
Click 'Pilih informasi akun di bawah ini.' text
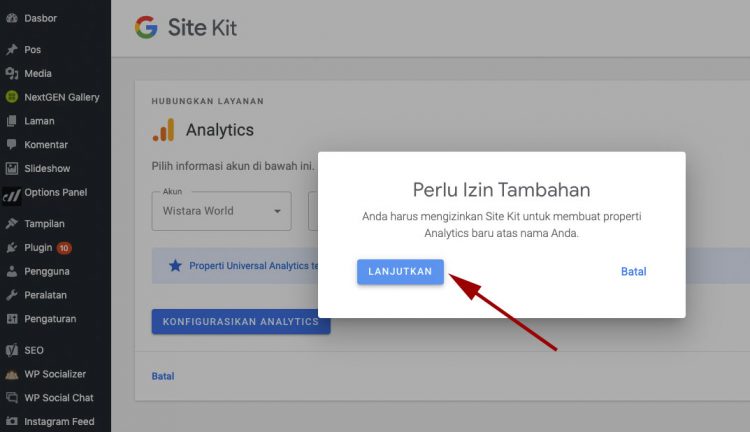(x=233, y=166)
